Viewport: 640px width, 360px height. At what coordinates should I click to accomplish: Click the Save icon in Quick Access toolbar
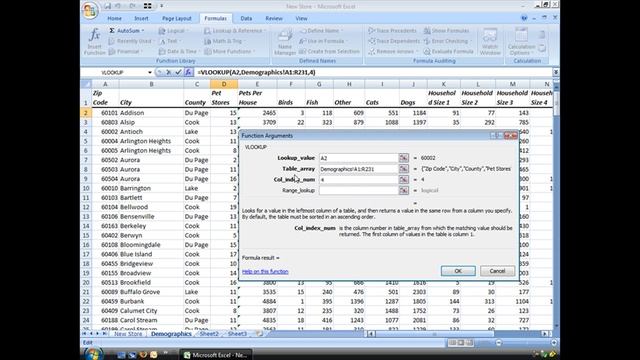click(x=107, y=6)
